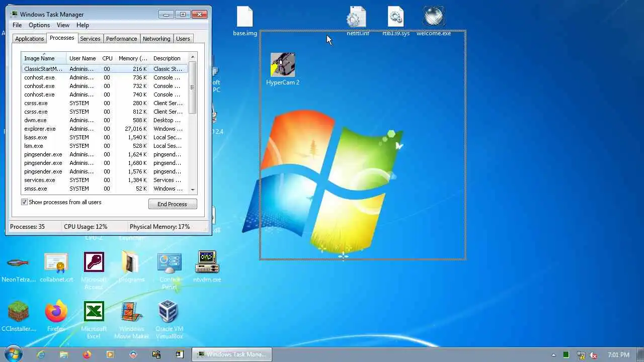Open the View menu

[x=63, y=25]
